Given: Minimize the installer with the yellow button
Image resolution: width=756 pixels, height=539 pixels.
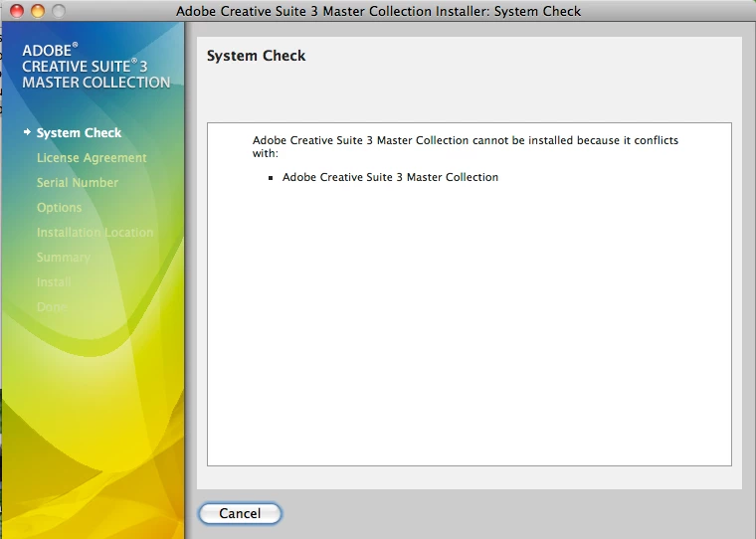Looking at the screenshot, I should coord(38,11).
